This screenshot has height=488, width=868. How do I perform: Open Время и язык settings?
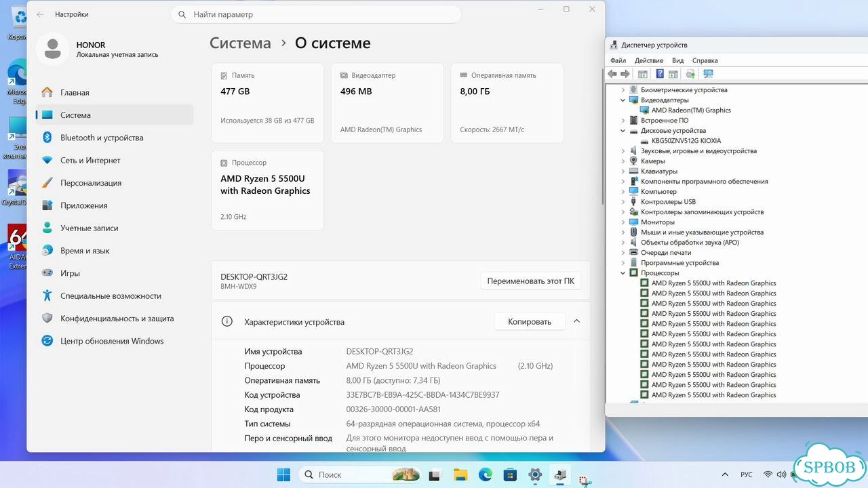point(114,251)
